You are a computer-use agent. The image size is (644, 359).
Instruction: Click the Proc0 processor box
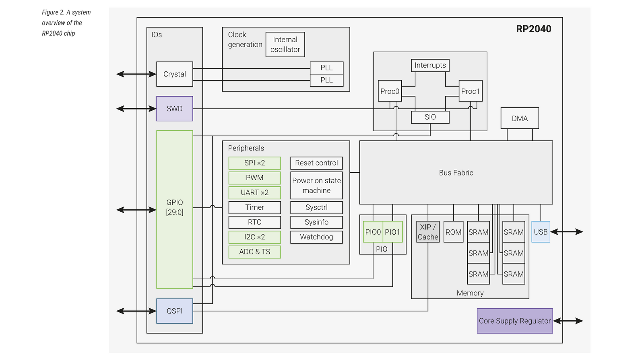[x=390, y=91]
